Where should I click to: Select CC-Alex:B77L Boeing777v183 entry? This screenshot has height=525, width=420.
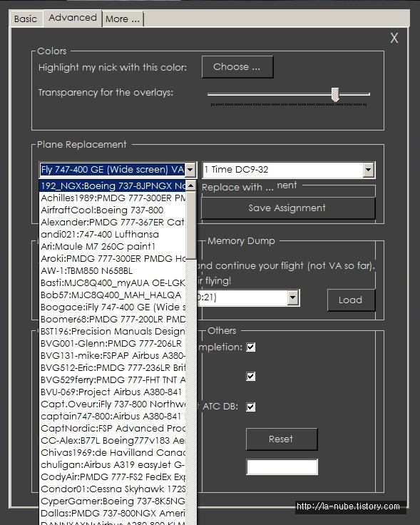point(113,440)
